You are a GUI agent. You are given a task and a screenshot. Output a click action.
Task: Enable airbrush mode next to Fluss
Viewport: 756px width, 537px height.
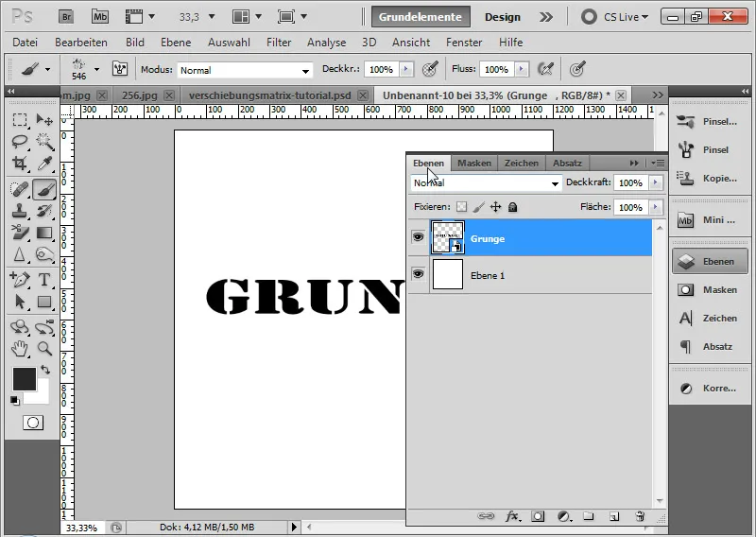coord(545,69)
